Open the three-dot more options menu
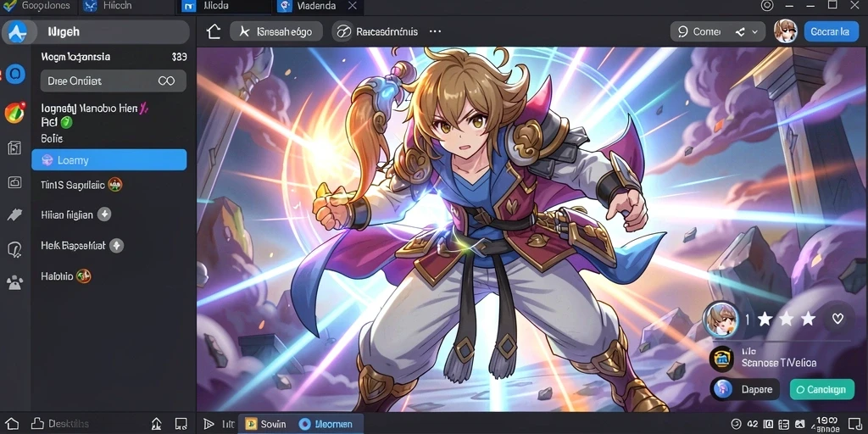The height and width of the screenshot is (434, 868). (x=435, y=31)
